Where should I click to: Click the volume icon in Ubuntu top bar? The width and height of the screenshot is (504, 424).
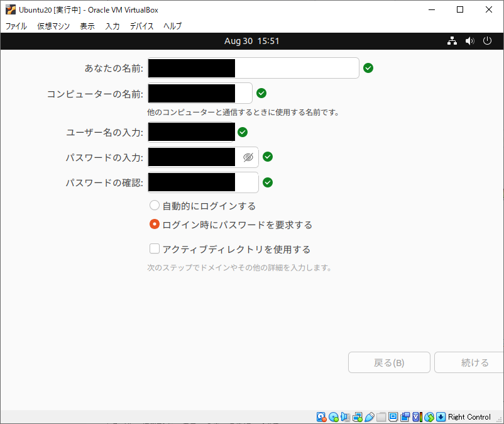click(x=469, y=40)
